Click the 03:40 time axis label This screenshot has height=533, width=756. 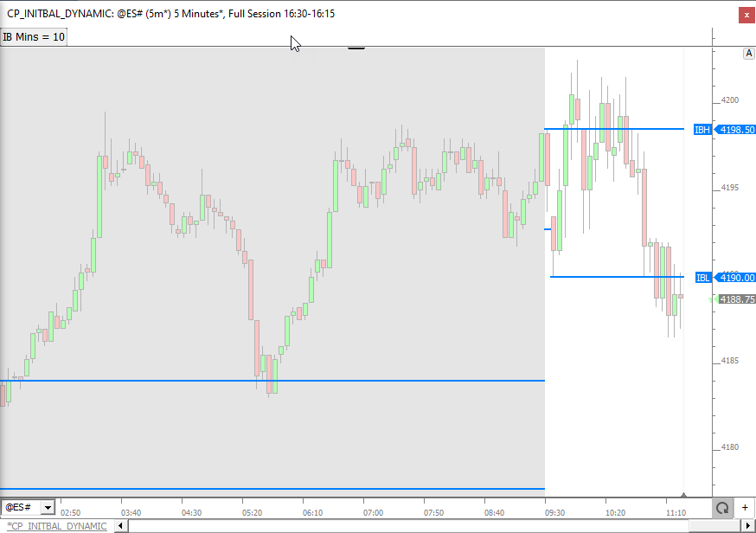point(131,513)
